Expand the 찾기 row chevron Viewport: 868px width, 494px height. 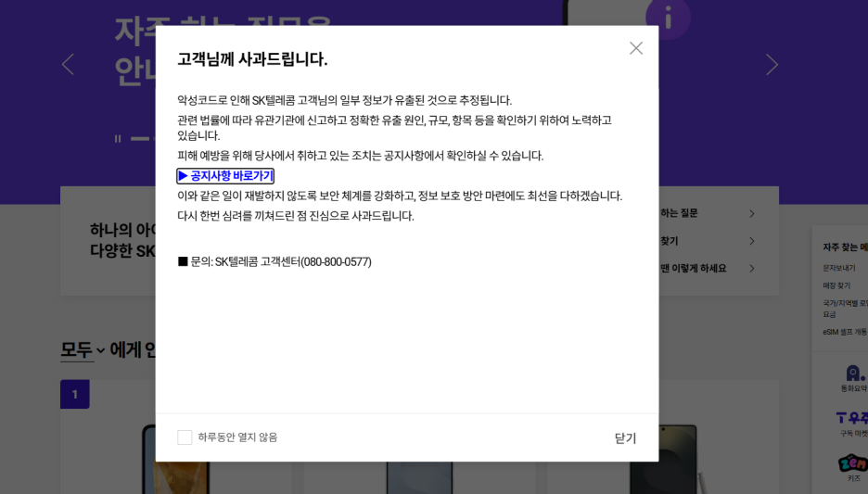(752, 241)
